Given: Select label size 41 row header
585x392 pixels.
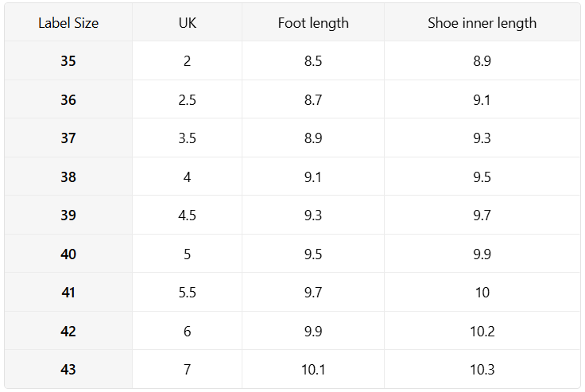Looking at the screenshot, I should tap(68, 293).
